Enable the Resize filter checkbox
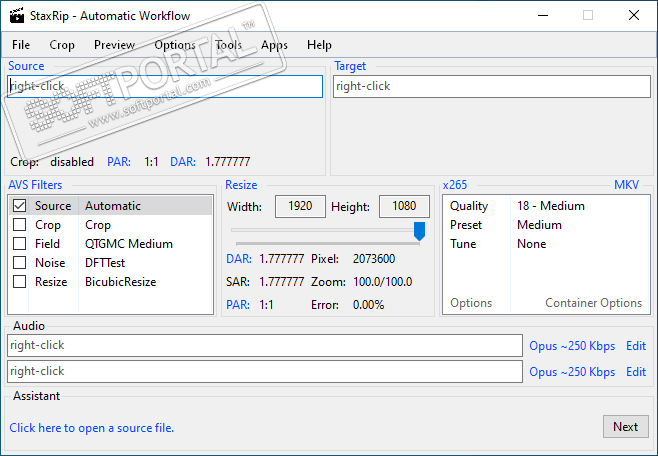Screen dimensions: 658x456 19,281
